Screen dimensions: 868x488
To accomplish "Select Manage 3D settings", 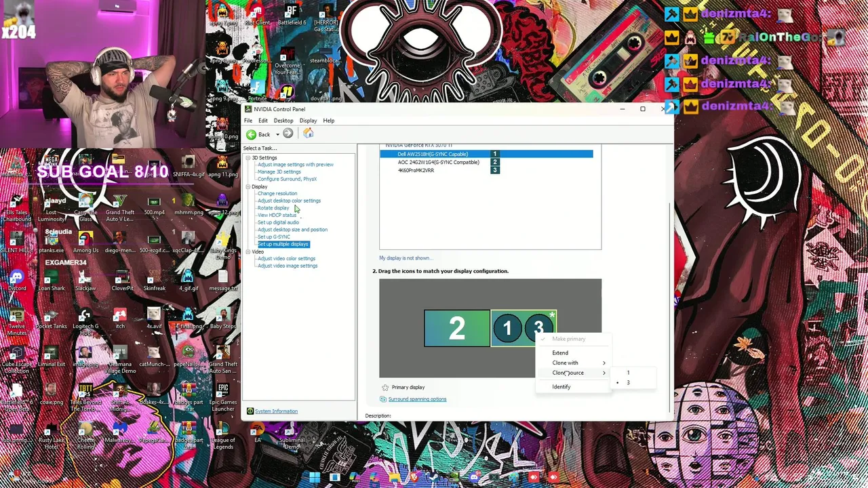I will click(x=279, y=172).
